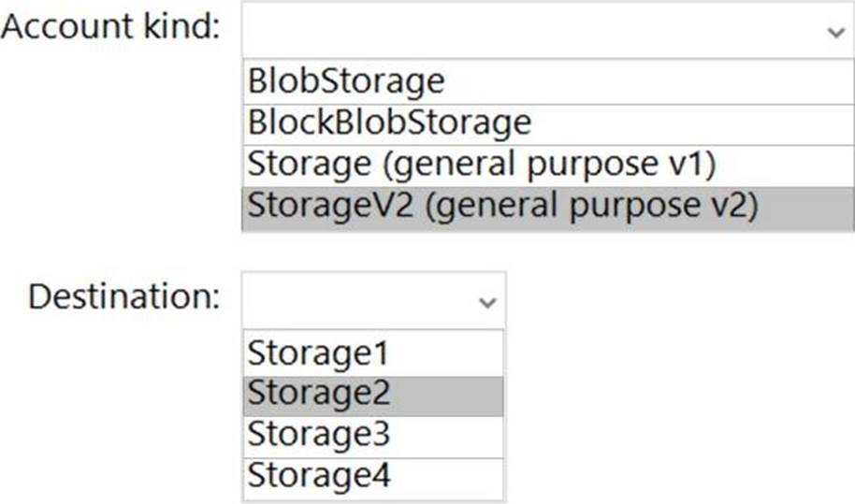Select Storage2 as destination
The width and height of the screenshot is (855, 504).
point(318,395)
